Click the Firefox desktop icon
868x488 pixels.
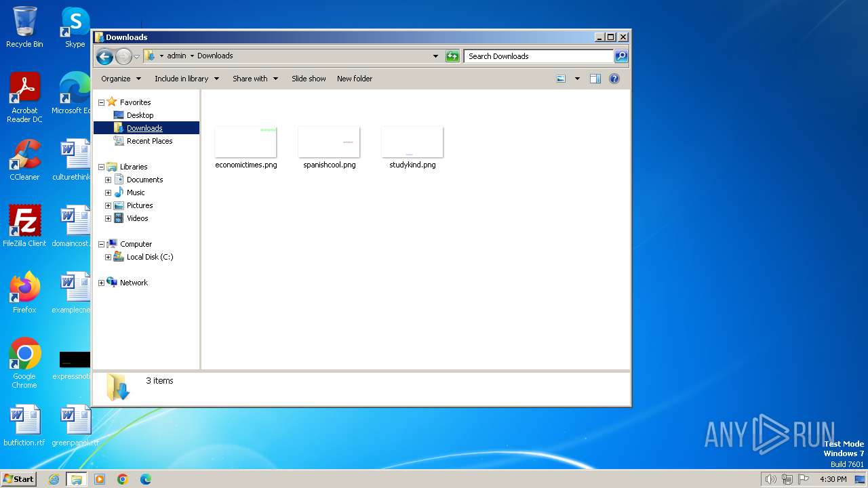click(24, 293)
